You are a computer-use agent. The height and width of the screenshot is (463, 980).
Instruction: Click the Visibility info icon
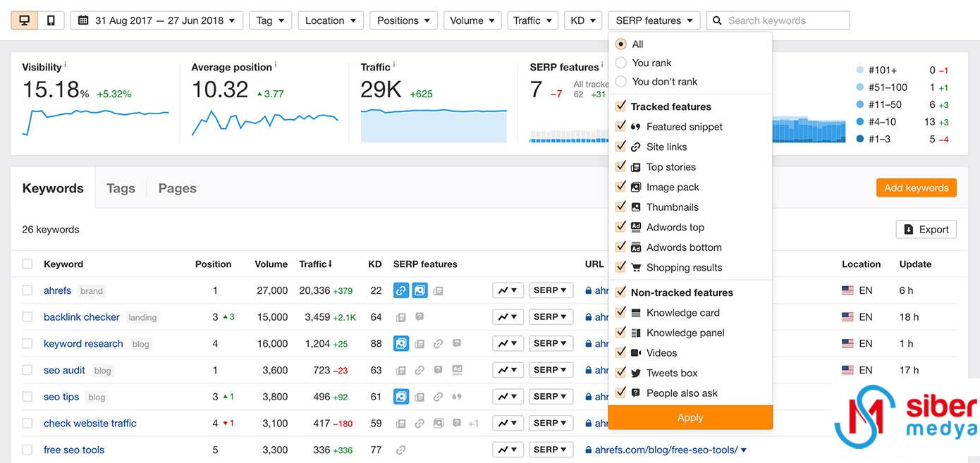66,65
